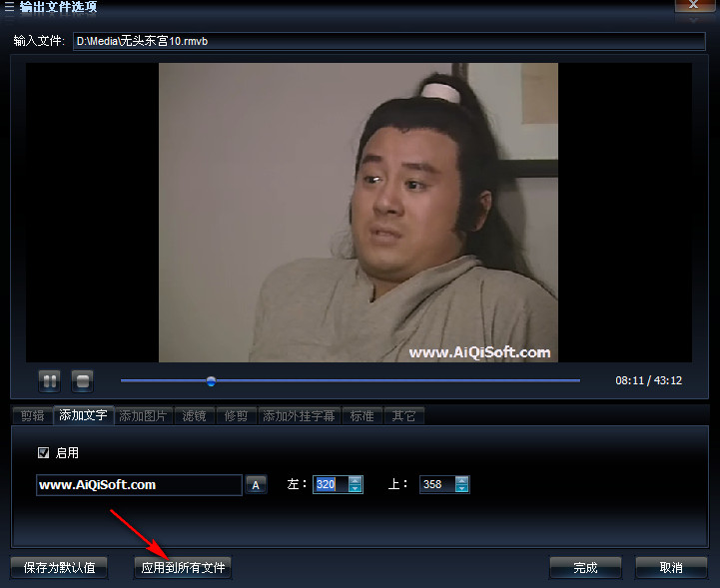Pause the video preview playback

[x=50, y=381]
